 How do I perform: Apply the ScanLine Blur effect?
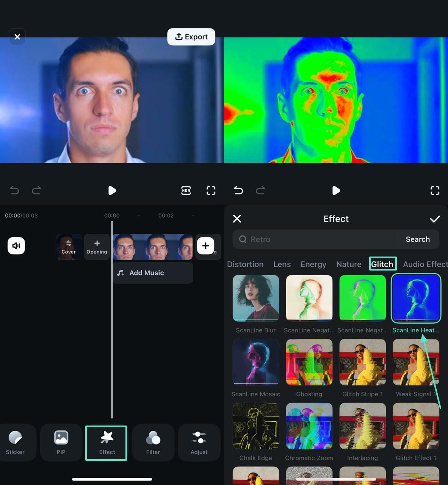(x=256, y=304)
